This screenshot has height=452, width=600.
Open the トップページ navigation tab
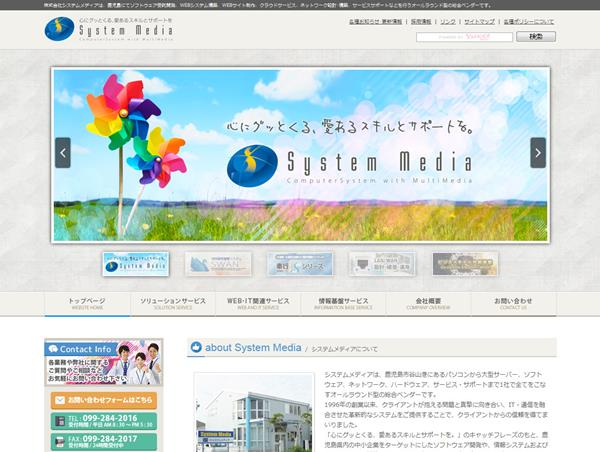87,304
